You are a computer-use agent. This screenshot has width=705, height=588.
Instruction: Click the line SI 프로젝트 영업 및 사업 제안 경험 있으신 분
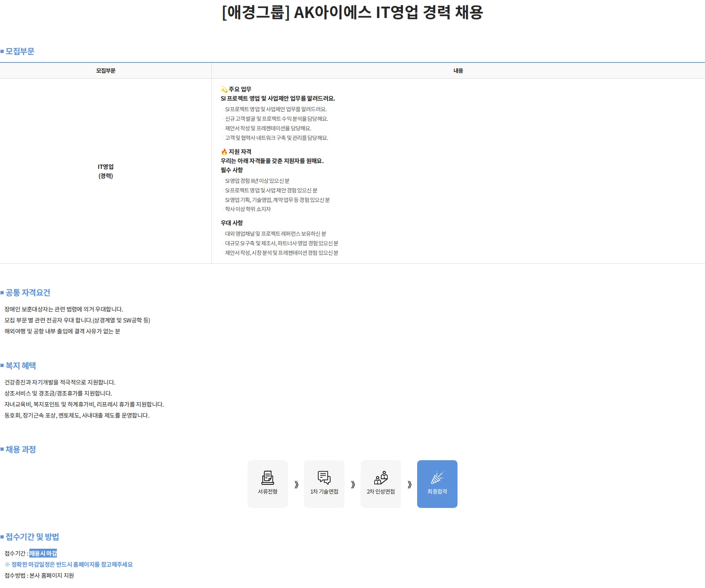coord(271,190)
